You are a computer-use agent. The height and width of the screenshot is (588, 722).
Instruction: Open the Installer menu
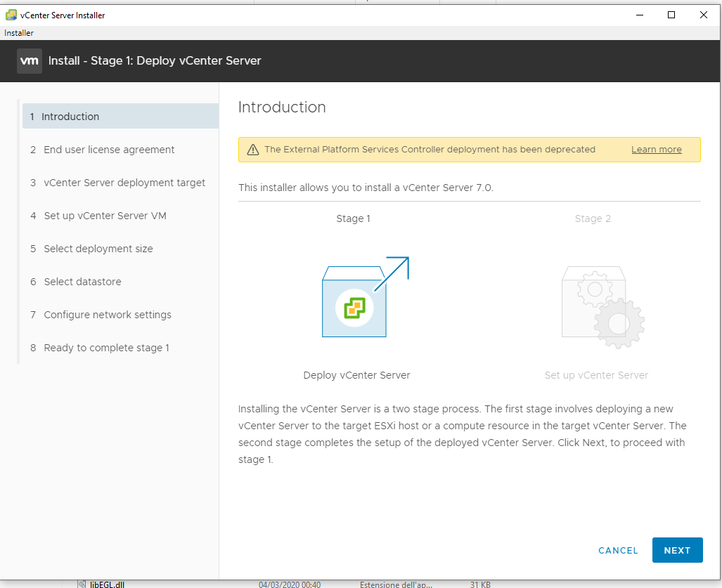[x=19, y=32]
